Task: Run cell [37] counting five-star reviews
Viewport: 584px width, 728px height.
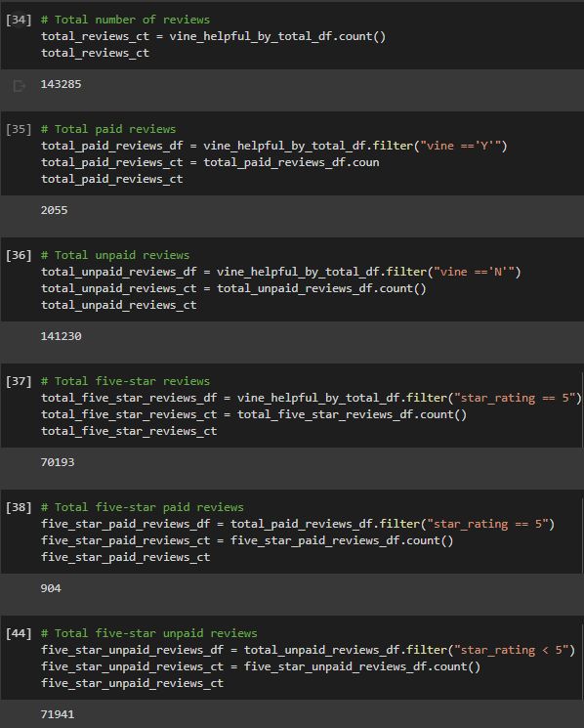Action: pos(19,381)
